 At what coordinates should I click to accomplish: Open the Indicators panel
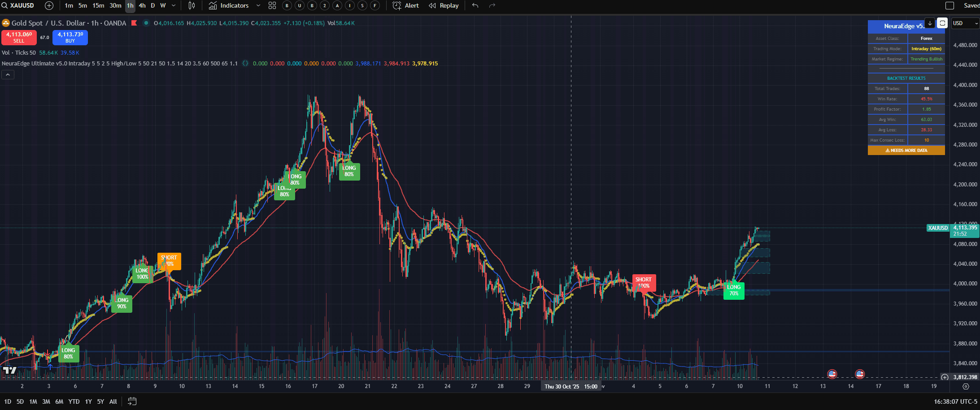230,5
